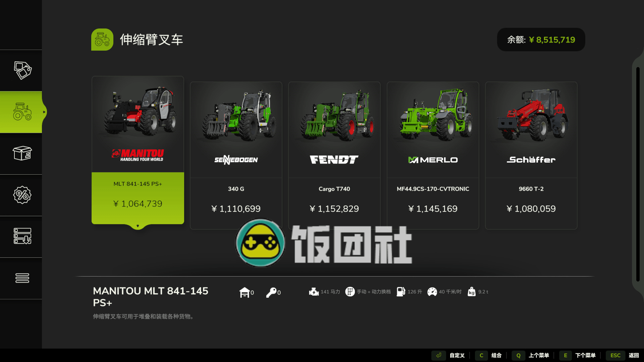The width and height of the screenshot is (644, 362).
Task: Click the 上个菜单 previous menu label
Action: [x=539, y=355]
